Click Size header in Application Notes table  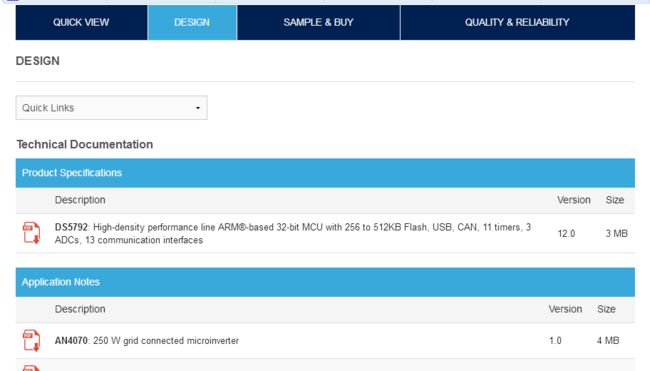(606, 309)
